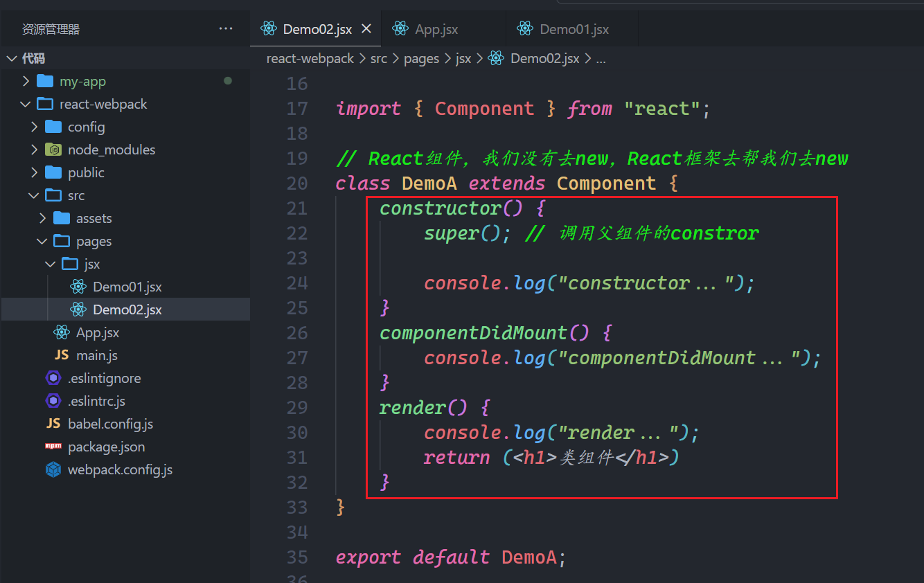Click the my-app folder icon
The width and height of the screenshot is (924, 583).
tap(45, 81)
